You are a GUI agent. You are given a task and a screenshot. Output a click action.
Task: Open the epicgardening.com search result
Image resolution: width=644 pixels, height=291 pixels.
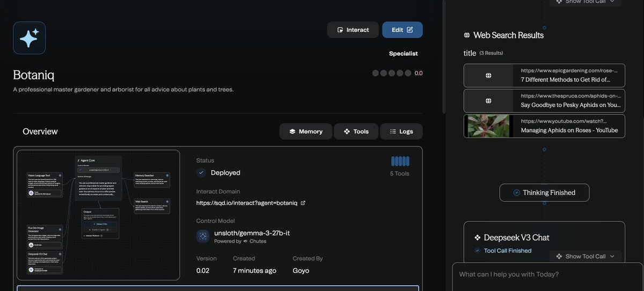pos(544,76)
